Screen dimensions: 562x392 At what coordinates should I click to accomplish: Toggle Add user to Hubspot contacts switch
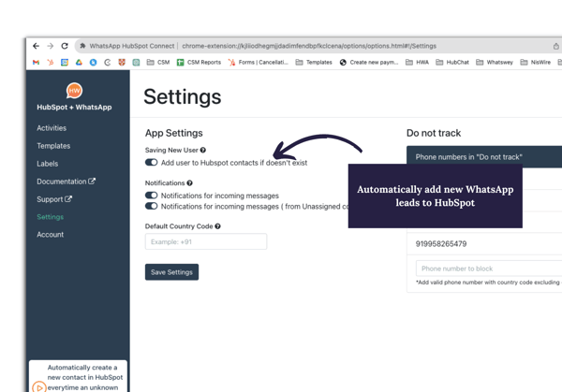pyautogui.click(x=151, y=162)
